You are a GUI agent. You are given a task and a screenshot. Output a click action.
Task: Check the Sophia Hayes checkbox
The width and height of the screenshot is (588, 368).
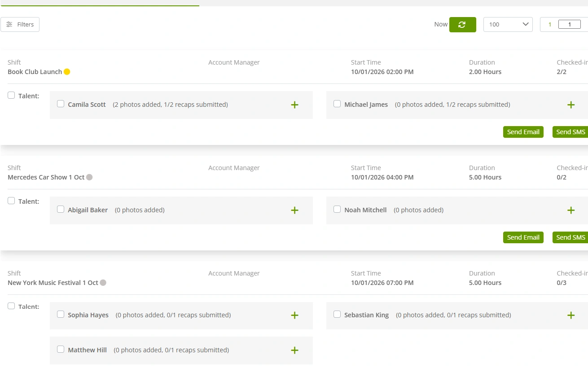coord(61,315)
